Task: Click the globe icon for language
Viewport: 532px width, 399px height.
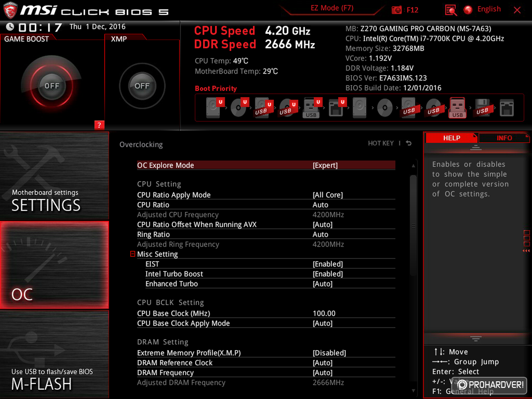Action: 468,9
